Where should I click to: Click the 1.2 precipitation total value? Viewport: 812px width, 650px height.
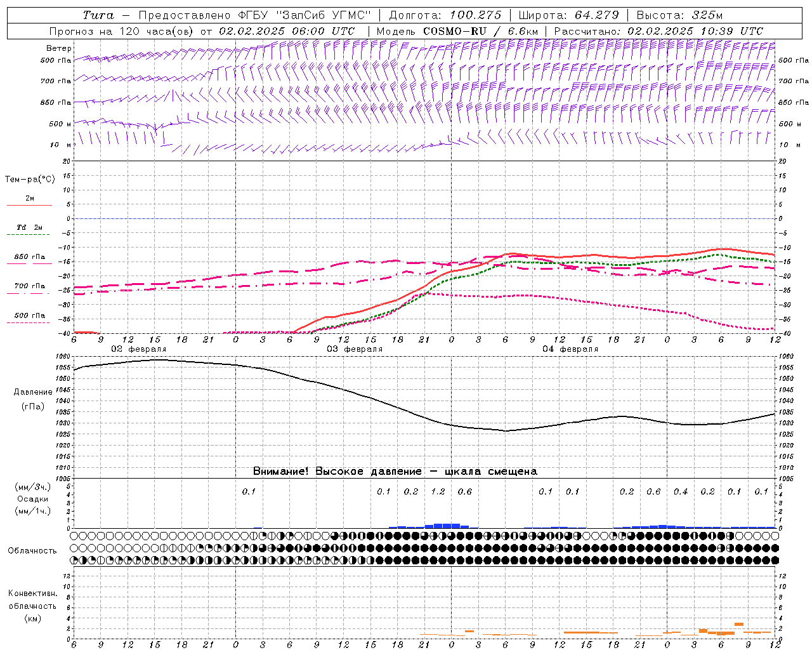click(x=438, y=492)
